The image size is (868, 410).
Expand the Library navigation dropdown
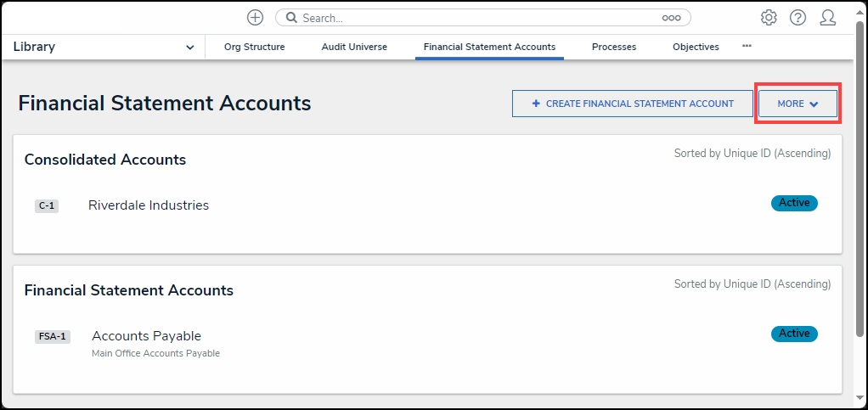click(189, 48)
